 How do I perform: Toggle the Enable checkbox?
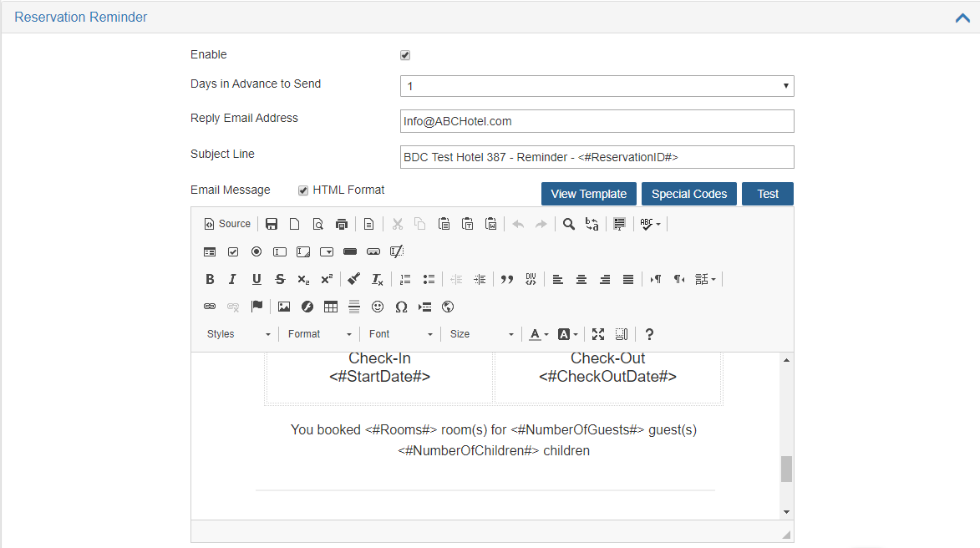coord(405,55)
